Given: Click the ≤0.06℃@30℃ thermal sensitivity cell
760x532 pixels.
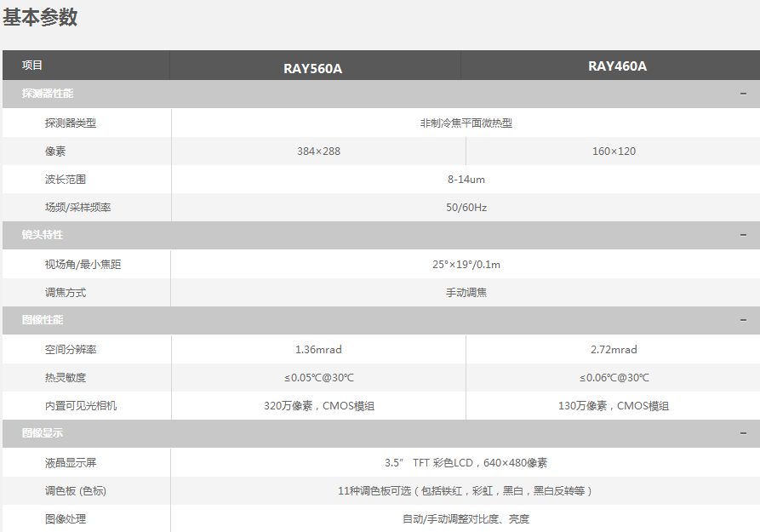Looking at the screenshot, I should [614, 378].
